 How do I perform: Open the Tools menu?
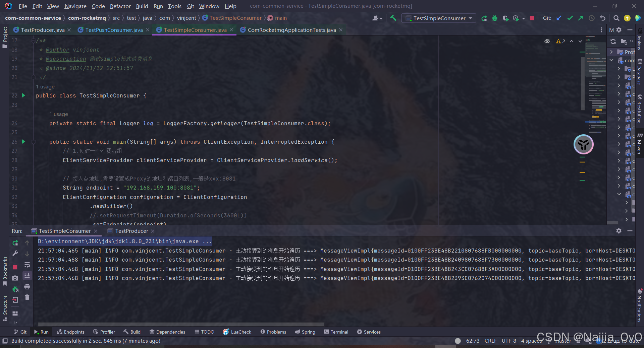174,6
